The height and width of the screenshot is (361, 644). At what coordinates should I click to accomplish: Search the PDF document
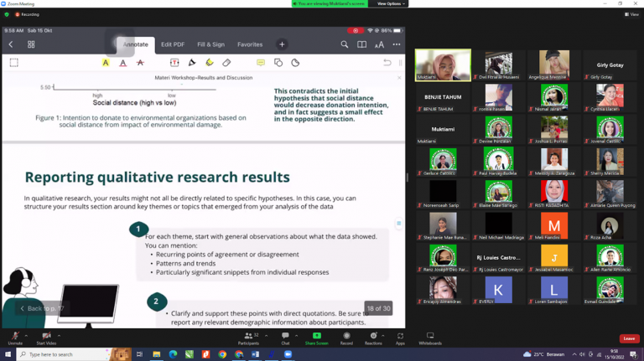coord(344,44)
